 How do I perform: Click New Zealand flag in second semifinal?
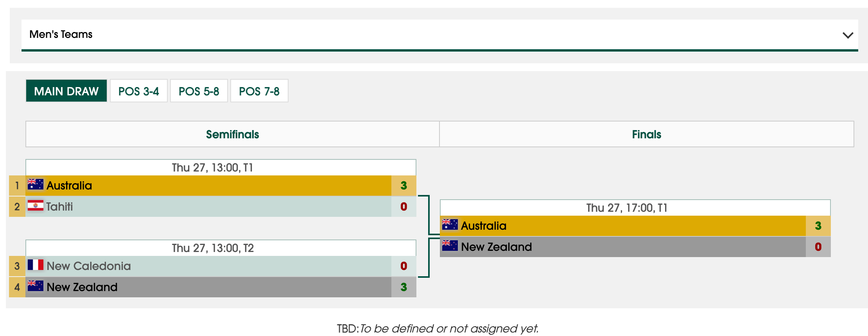(x=36, y=286)
